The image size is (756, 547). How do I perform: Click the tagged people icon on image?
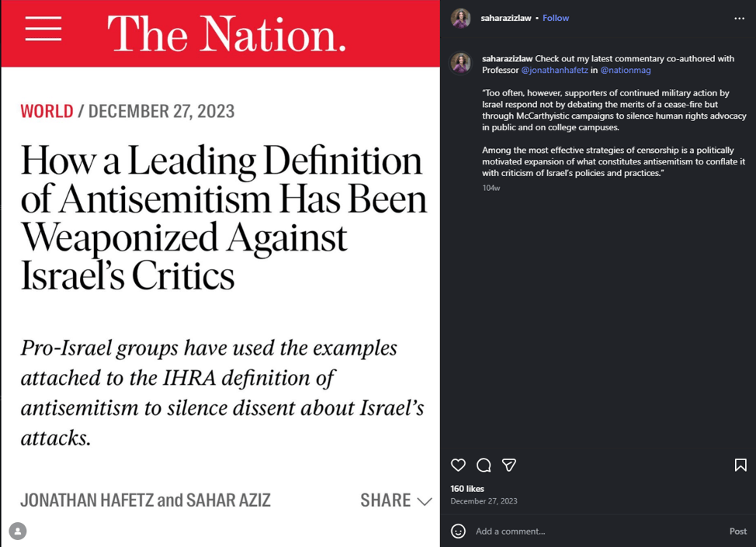coord(18,531)
